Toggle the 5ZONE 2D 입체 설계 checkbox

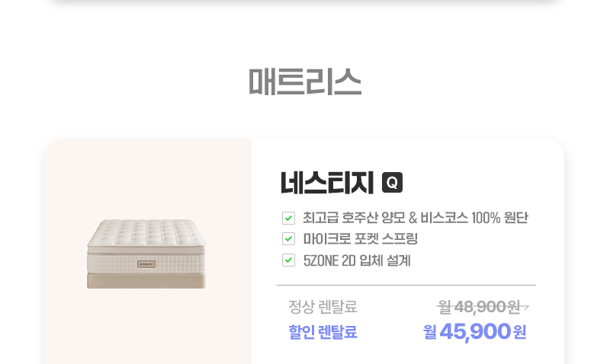288,260
